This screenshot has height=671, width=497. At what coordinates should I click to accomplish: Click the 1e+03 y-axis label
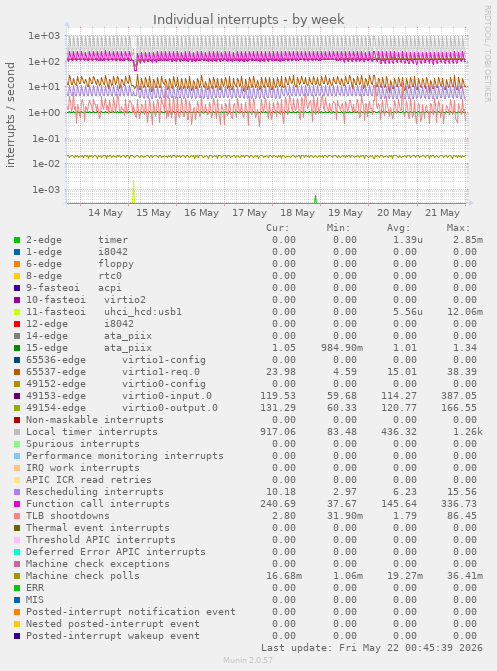[x=44, y=36]
